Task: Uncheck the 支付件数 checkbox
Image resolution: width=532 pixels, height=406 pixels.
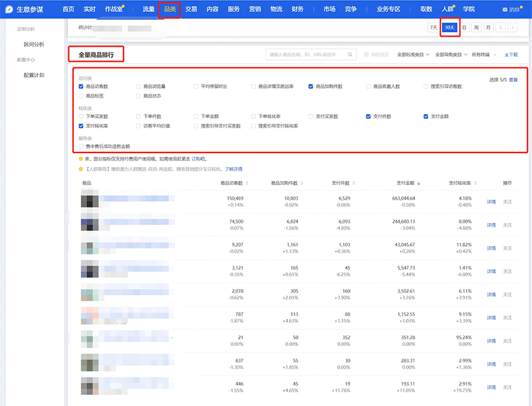Action: coord(368,116)
